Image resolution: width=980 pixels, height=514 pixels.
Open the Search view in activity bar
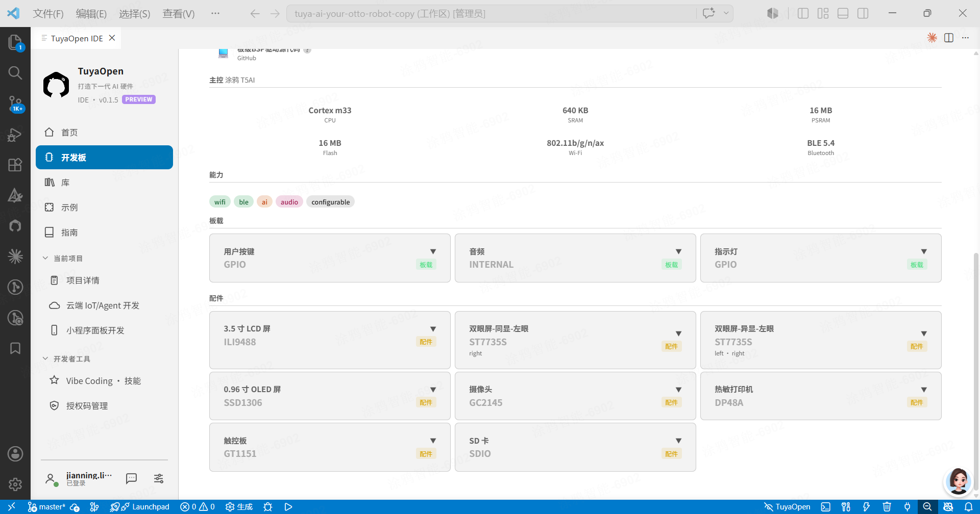tap(15, 73)
